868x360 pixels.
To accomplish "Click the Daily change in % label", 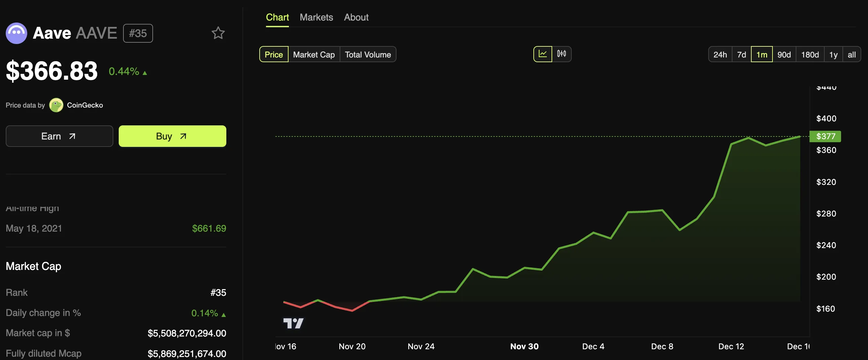I will click(43, 313).
